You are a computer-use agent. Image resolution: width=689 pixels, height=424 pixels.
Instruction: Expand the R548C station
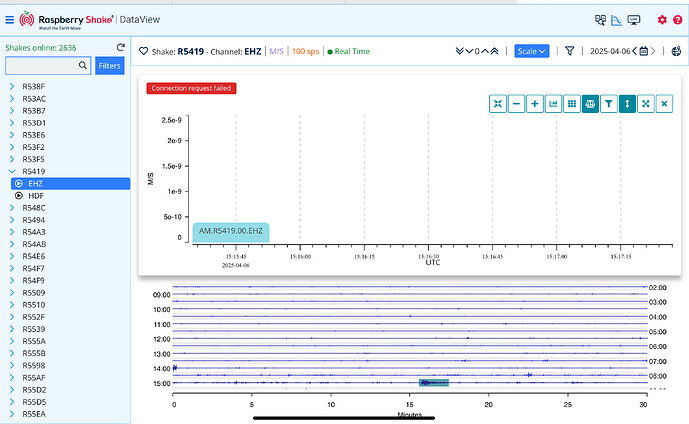pyautogui.click(x=12, y=208)
